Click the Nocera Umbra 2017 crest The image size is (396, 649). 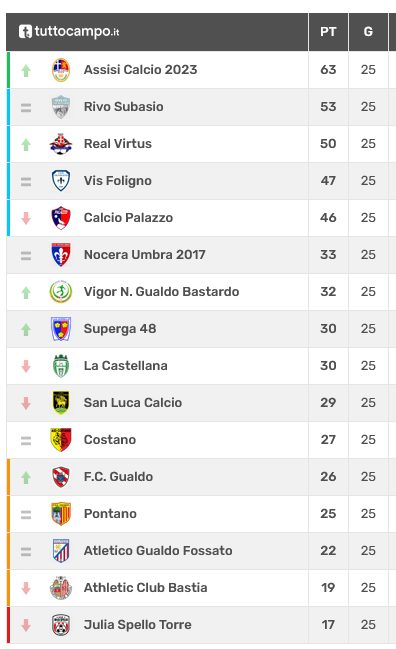61,255
